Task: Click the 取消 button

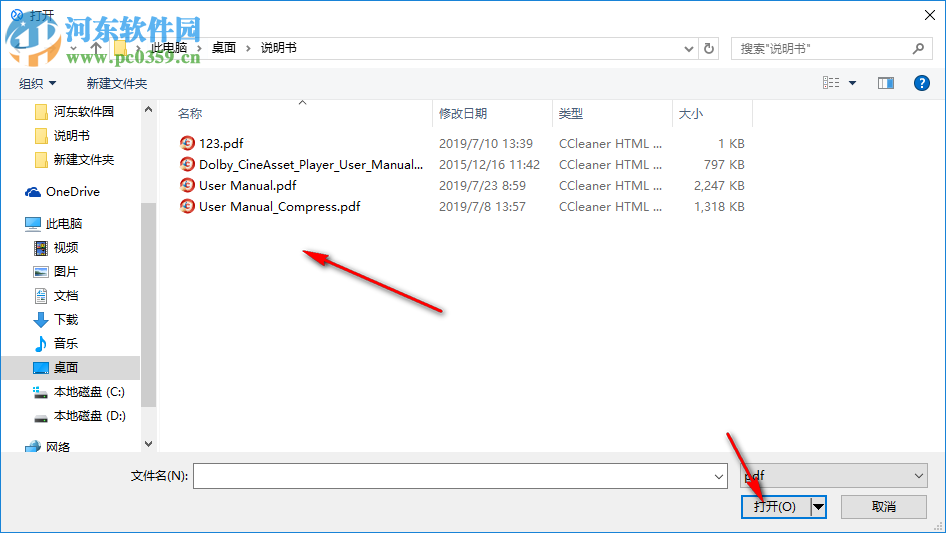Action: click(884, 507)
